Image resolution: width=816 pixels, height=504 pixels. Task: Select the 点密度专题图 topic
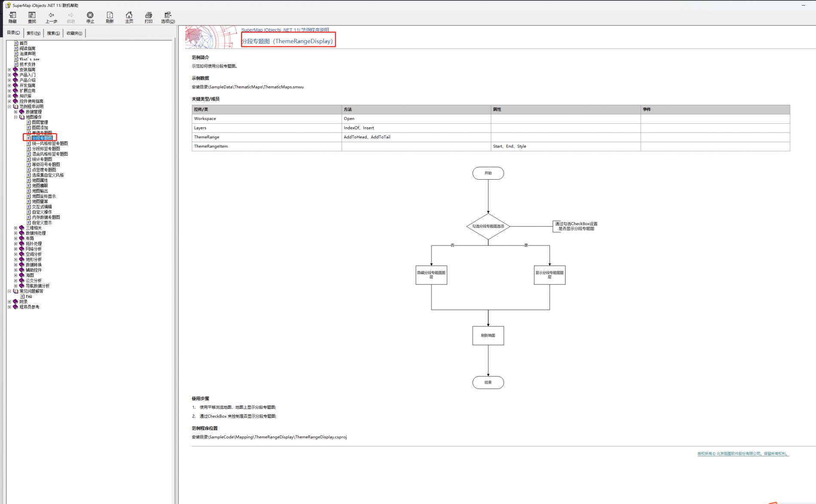point(44,170)
